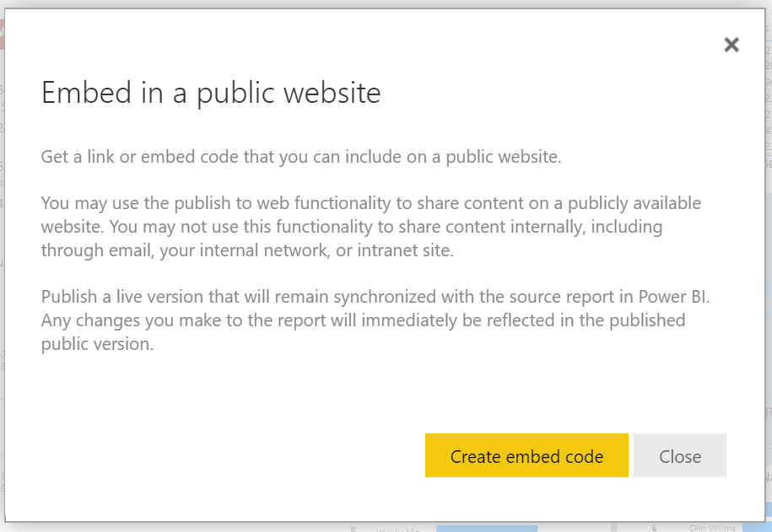The width and height of the screenshot is (772, 532).
Task: Click the "Get a link or embed code" sentence
Action: point(301,158)
